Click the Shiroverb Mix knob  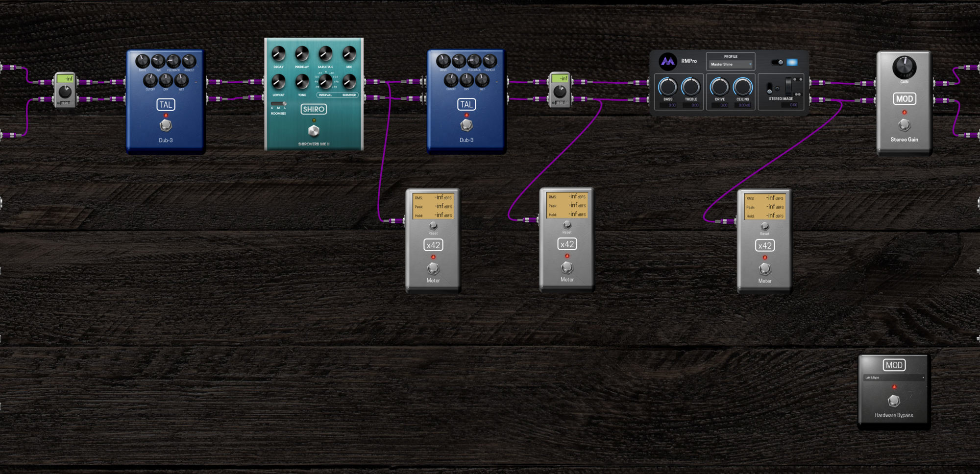(349, 54)
